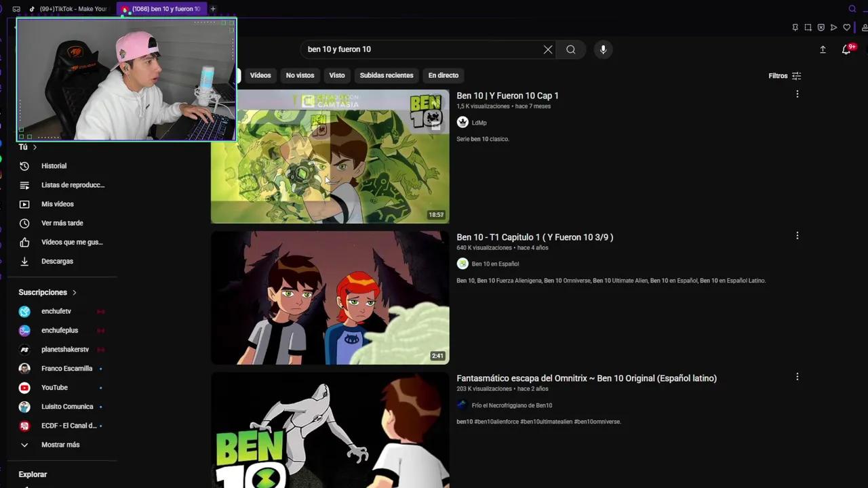Play the Fantasmático Ben 10 logo thumbnail
Image resolution: width=868 pixels, height=488 pixels.
point(330,430)
